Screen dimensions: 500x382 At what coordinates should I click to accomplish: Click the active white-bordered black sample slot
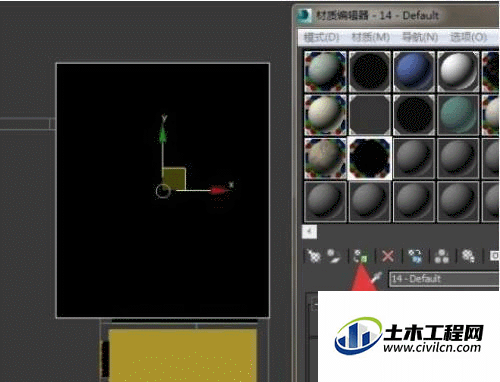pos(370,158)
